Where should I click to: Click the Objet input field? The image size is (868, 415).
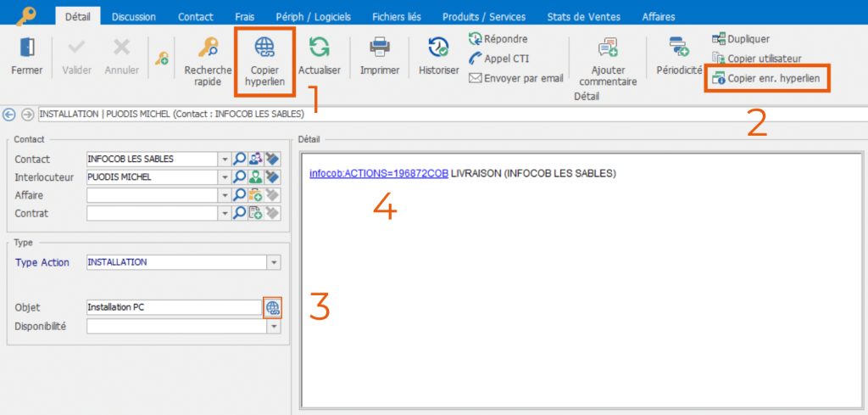(173, 307)
